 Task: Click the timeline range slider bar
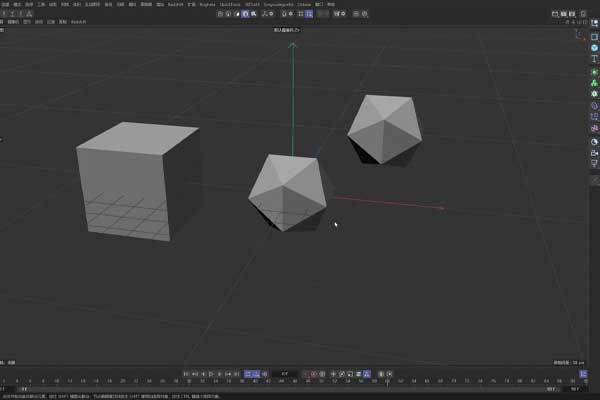pos(291,389)
